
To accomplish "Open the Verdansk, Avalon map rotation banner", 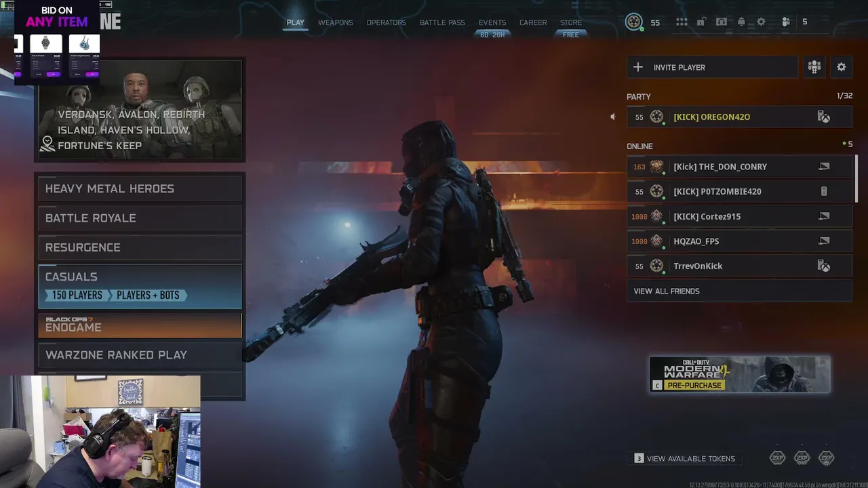I will 140,110.
